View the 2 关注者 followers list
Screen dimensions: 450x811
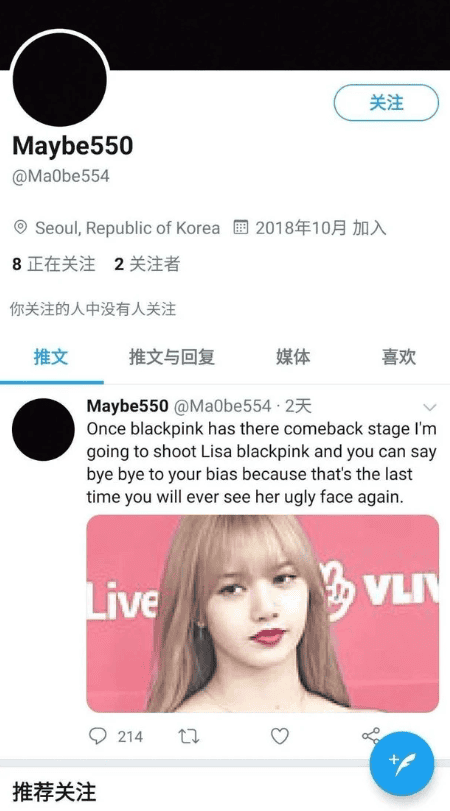click(x=147, y=264)
